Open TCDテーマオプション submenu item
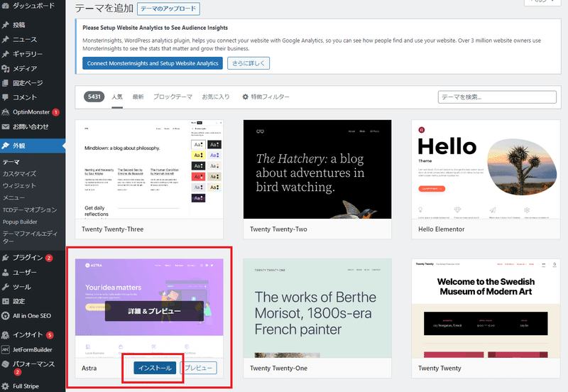 tap(30, 209)
